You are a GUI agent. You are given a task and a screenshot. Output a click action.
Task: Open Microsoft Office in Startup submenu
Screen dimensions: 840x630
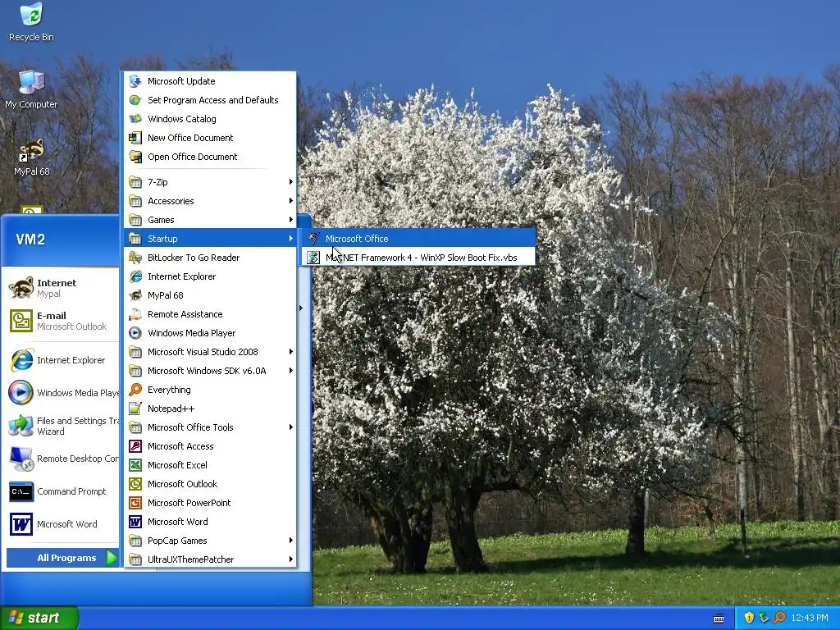point(419,239)
